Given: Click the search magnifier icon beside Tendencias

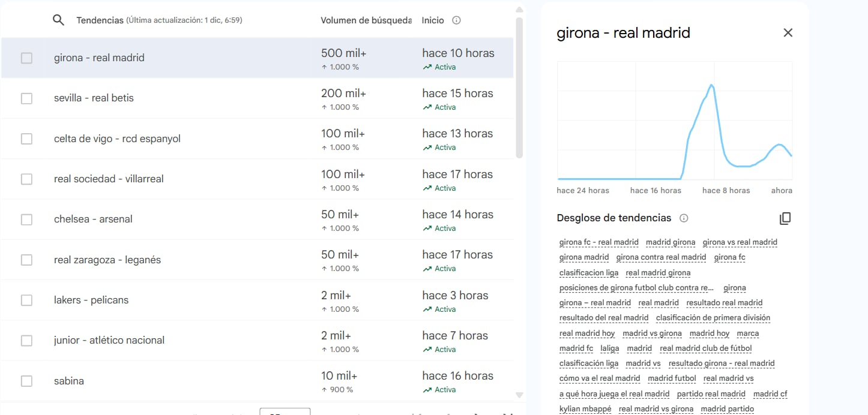Looking at the screenshot, I should (58, 20).
